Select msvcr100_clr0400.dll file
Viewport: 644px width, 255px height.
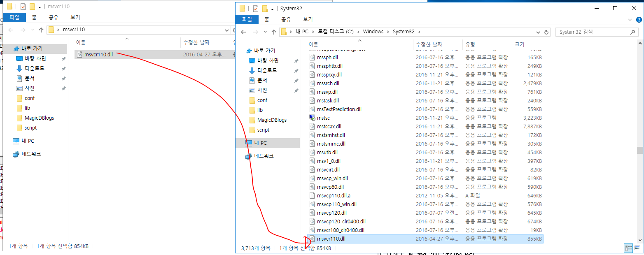341,230
